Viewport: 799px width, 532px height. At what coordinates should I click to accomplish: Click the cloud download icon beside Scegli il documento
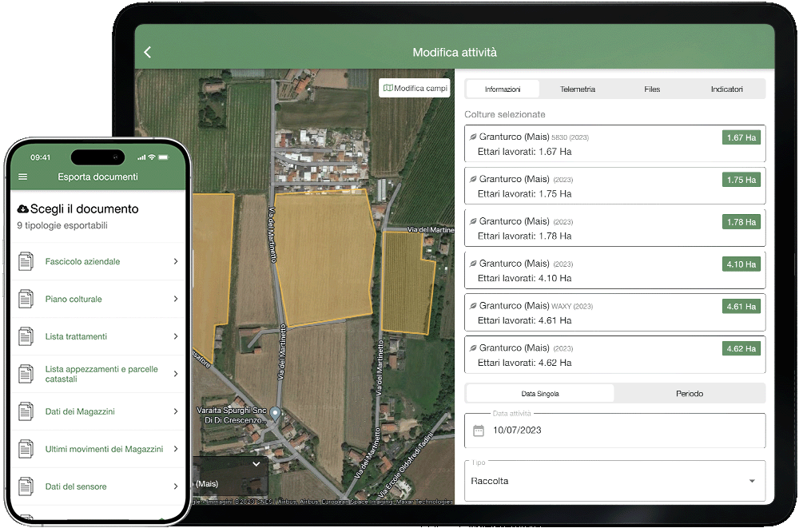[x=23, y=209]
